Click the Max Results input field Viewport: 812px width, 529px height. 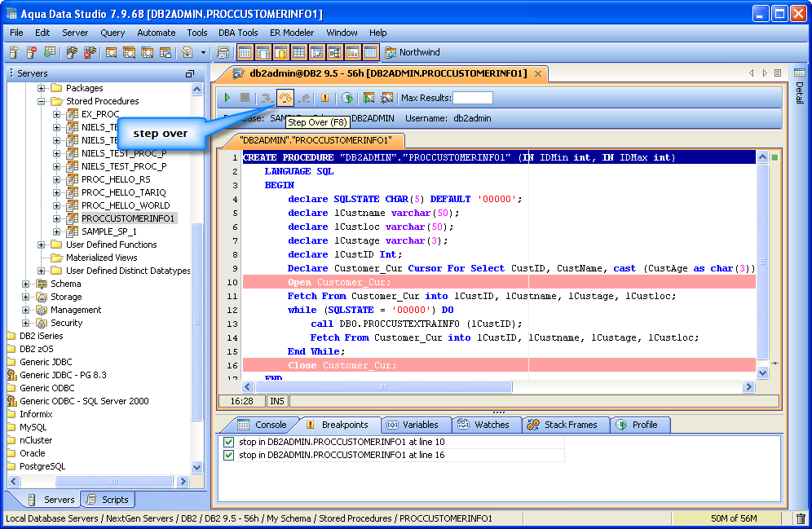click(x=472, y=98)
